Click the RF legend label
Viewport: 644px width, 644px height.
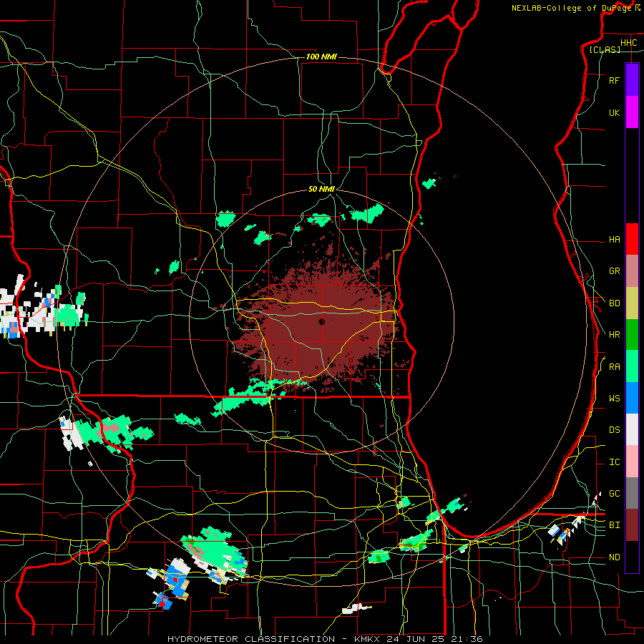[x=614, y=80]
